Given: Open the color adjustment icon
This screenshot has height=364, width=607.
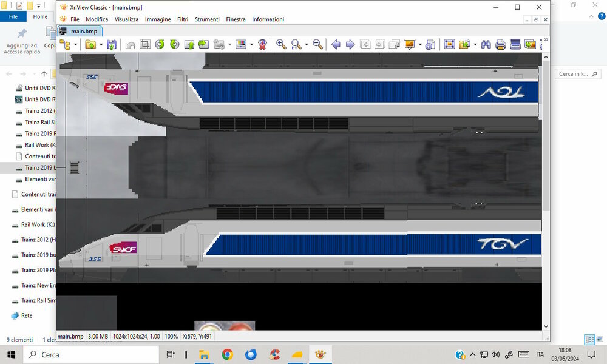Looking at the screenshot, I should pos(241,44).
